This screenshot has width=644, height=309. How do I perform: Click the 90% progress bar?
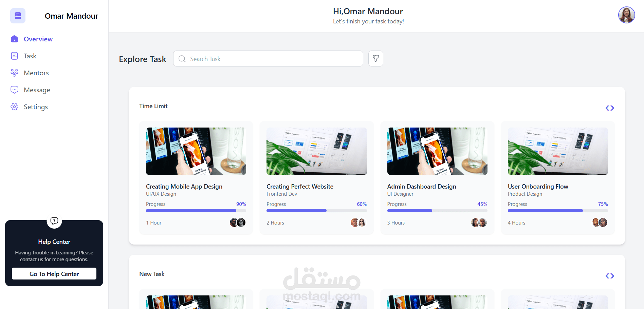click(x=196, y=211)
